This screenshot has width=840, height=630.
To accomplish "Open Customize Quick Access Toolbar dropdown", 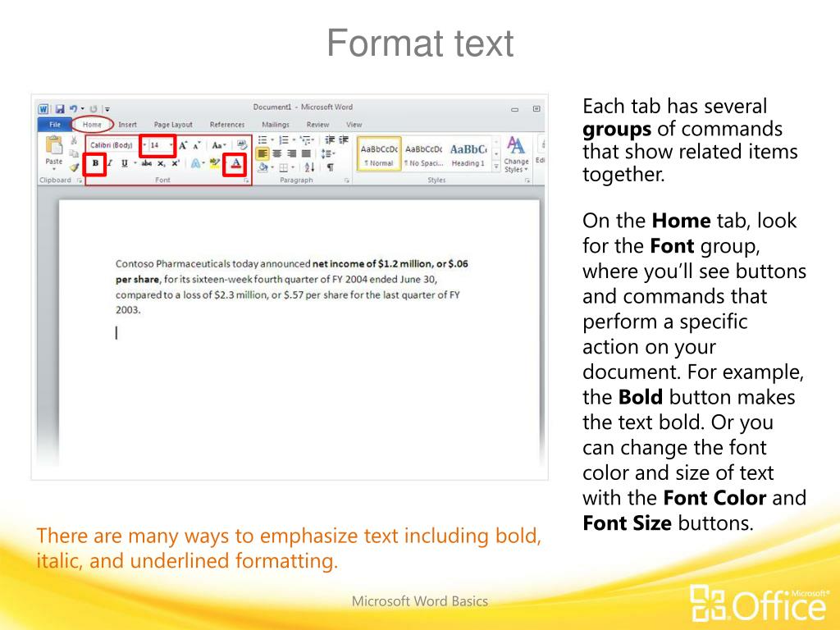I will (107, 109).
